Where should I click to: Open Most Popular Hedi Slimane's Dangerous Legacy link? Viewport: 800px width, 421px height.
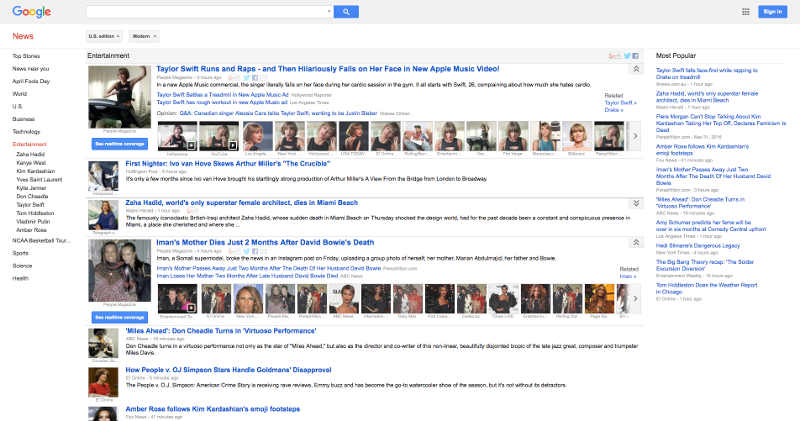pyautogui.click(x=697, y=246)
